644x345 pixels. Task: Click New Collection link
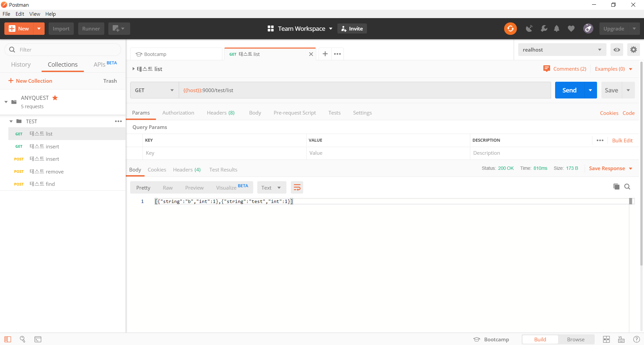pyautogui.click(x=30, y=81)
